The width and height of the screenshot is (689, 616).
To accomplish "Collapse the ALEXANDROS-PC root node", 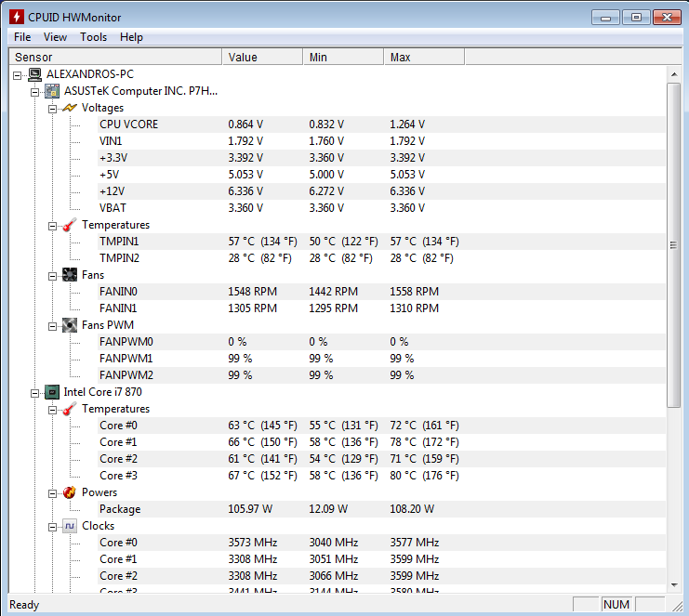I will 17,75.
